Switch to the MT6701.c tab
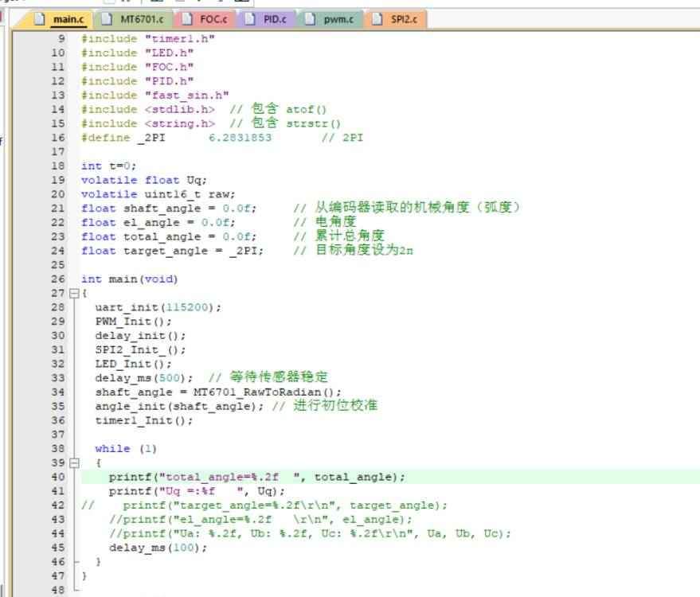 coord(140,18)
